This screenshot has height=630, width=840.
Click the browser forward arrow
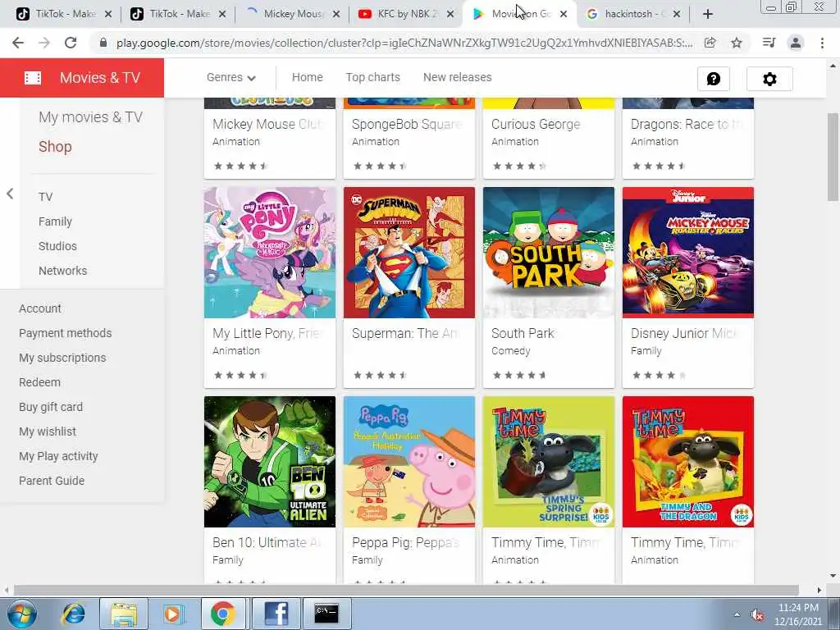44,43
